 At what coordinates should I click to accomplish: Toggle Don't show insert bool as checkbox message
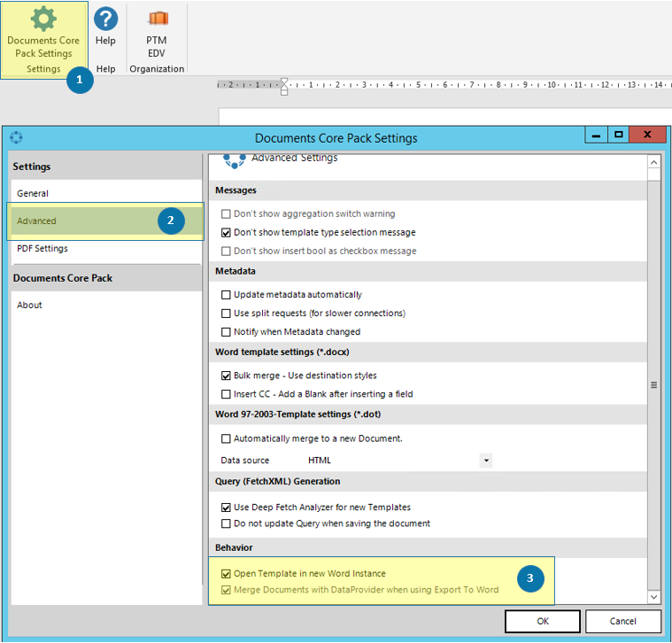pyautogui.click(x=226, y=252)
